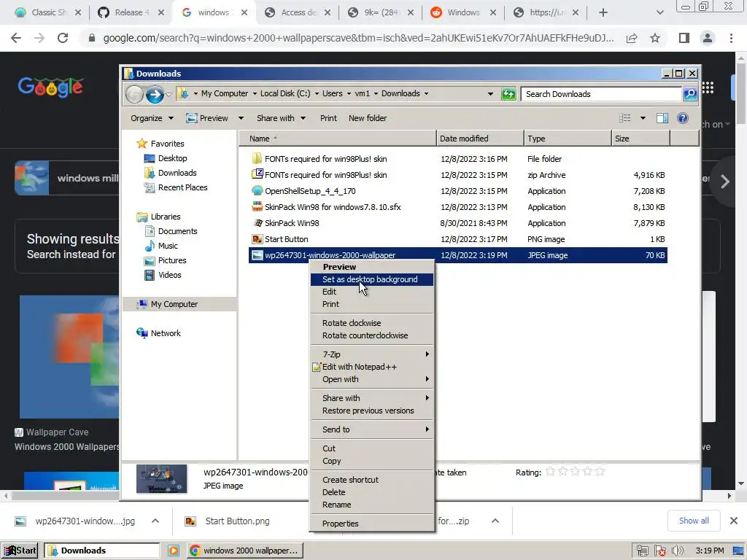
Task: Click next arrow on Google suggestions carousel
Action: coord(724,182)
